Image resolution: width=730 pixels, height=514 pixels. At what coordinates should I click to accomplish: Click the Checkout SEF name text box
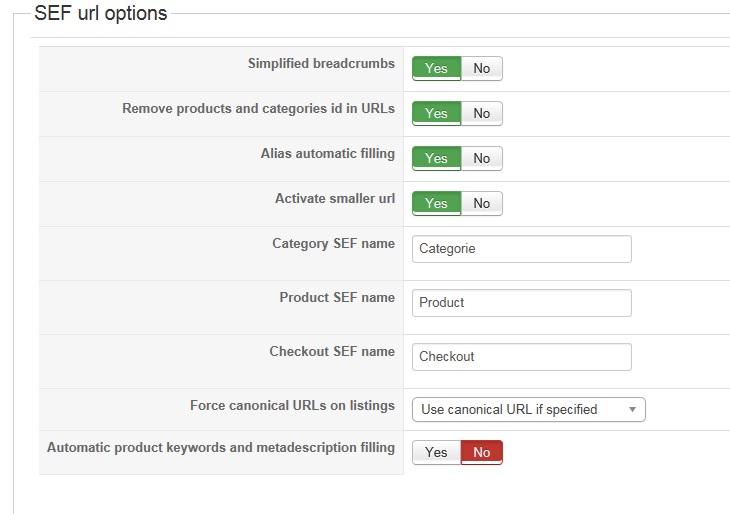tap(521, 357)
